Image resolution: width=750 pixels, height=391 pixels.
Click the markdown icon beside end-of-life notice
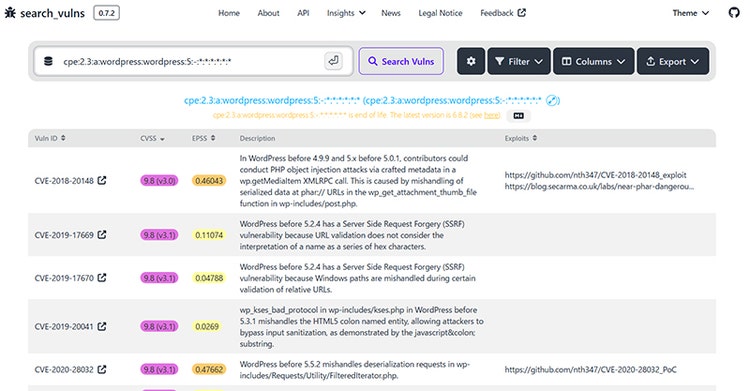click(518, 115)
